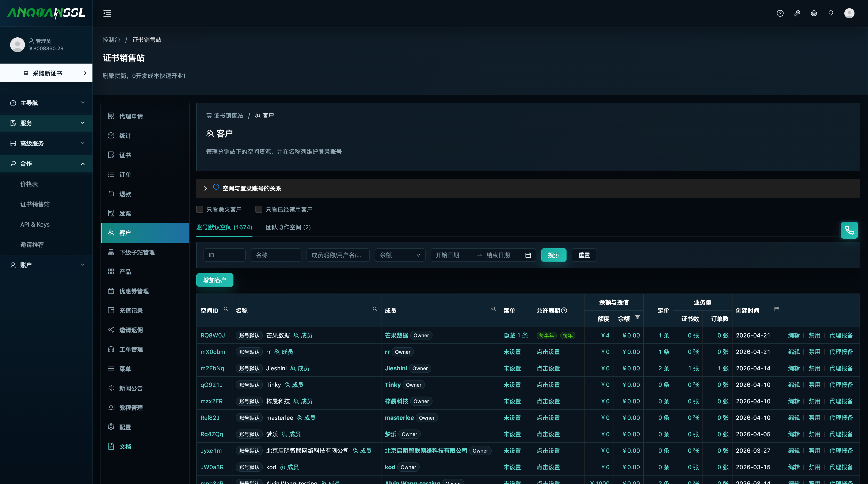Click the 名称 search input field
Screen dimensions: 868x484
tap(276, 255)
